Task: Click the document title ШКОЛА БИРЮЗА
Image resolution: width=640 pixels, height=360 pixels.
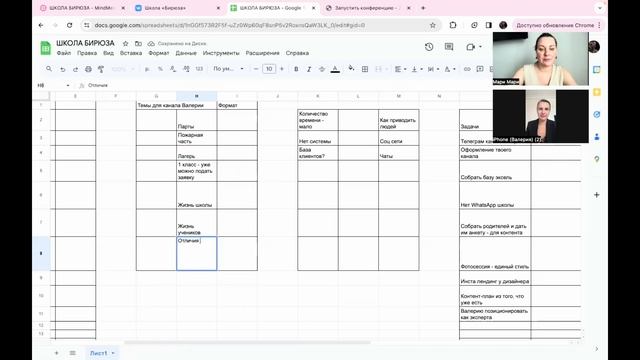Action: (85, 43)
